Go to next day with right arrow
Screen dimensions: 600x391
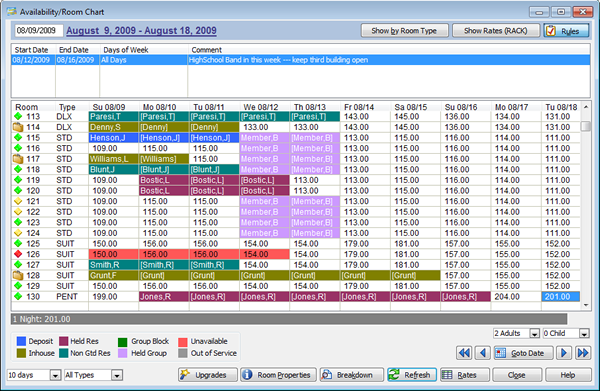564,353
